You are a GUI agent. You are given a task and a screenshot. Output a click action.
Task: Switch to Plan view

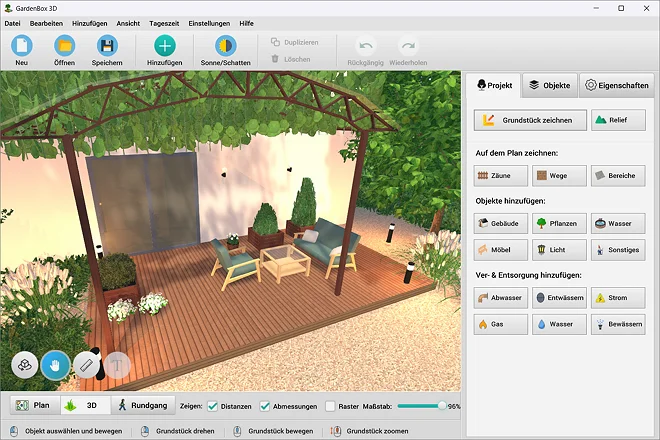35,405
